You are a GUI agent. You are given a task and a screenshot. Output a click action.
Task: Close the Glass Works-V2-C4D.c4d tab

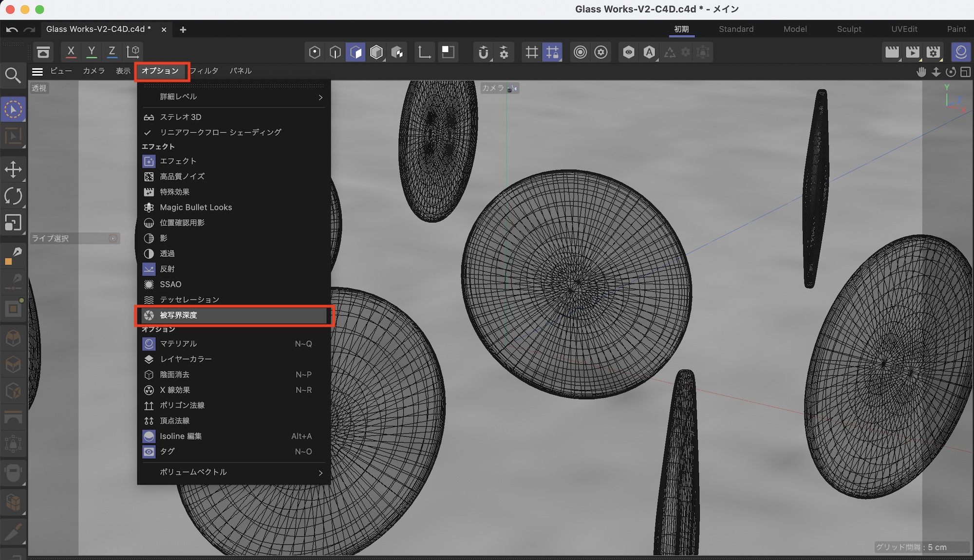(164, 30)
